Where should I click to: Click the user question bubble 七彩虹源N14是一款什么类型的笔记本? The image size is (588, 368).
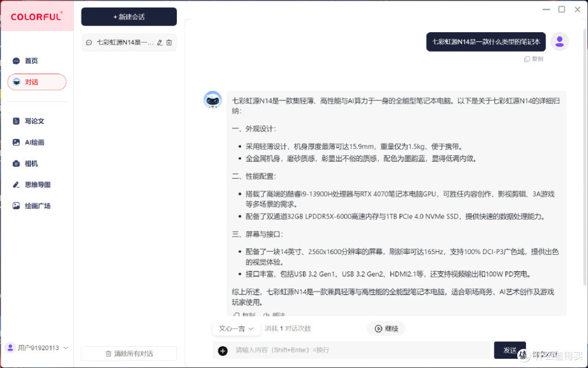click(x=486, y=41)
